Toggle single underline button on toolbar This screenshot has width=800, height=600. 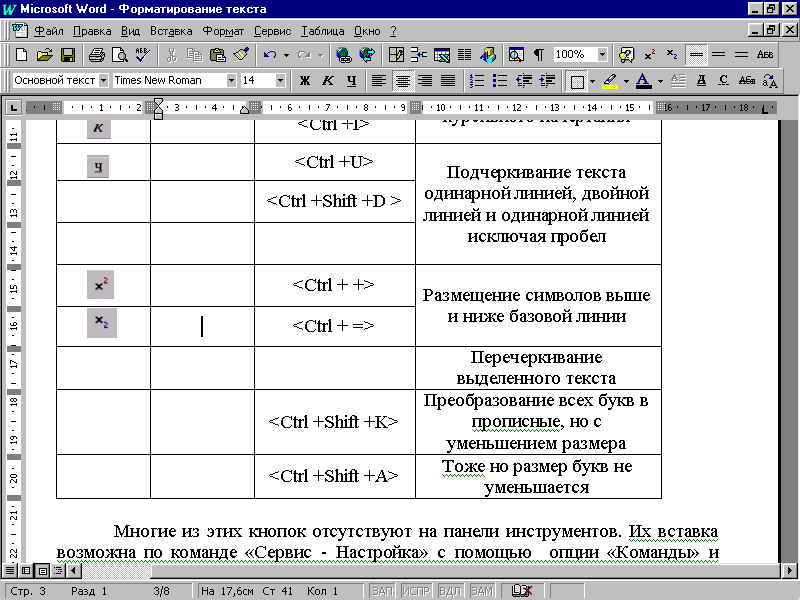[x=696, y=54]
